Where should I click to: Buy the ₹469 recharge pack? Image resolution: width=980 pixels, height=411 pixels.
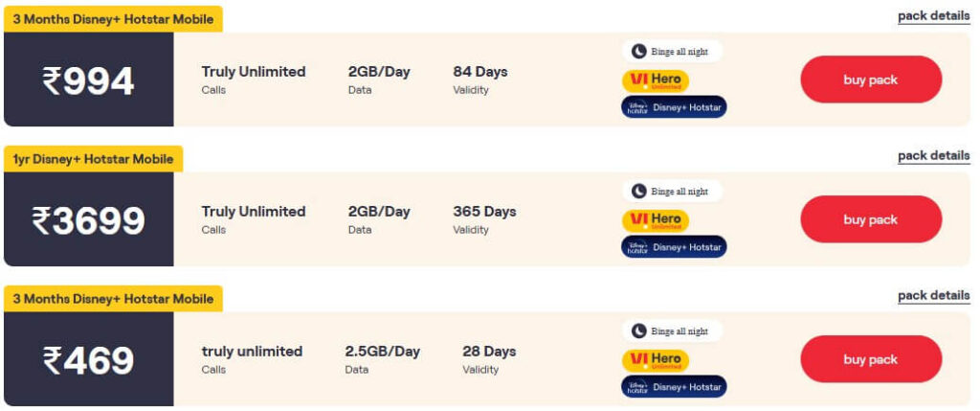871,359
